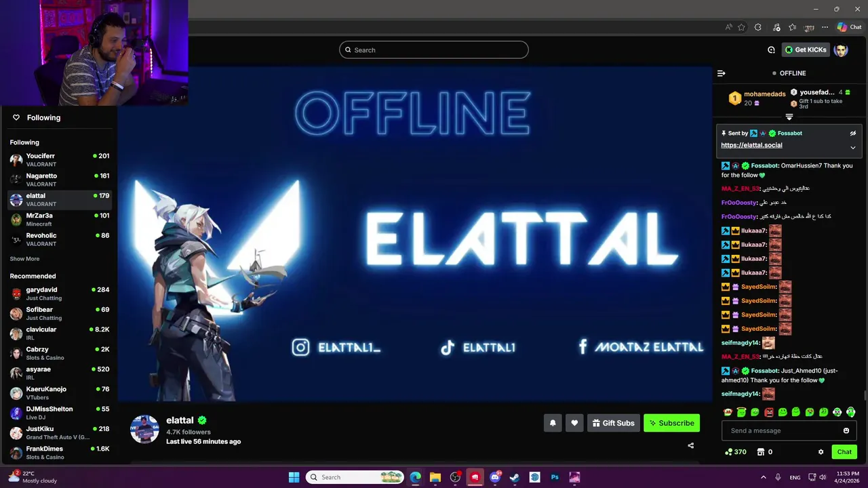The image size is (868, 488).
Task: Open clavicular IRL recommended channel
Action: pyautogui.click(x=60, y=333)
